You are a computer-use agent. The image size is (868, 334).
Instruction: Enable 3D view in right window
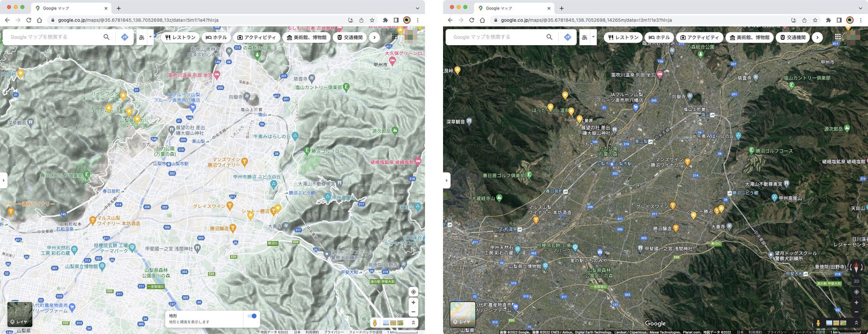pyautogui.click(x=856, y=281)
